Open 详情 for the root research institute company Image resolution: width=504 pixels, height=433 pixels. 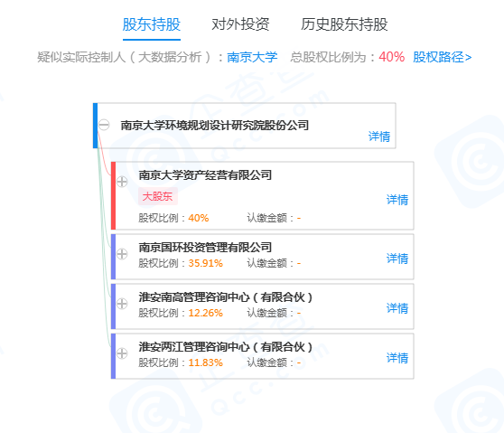point(379,136)
